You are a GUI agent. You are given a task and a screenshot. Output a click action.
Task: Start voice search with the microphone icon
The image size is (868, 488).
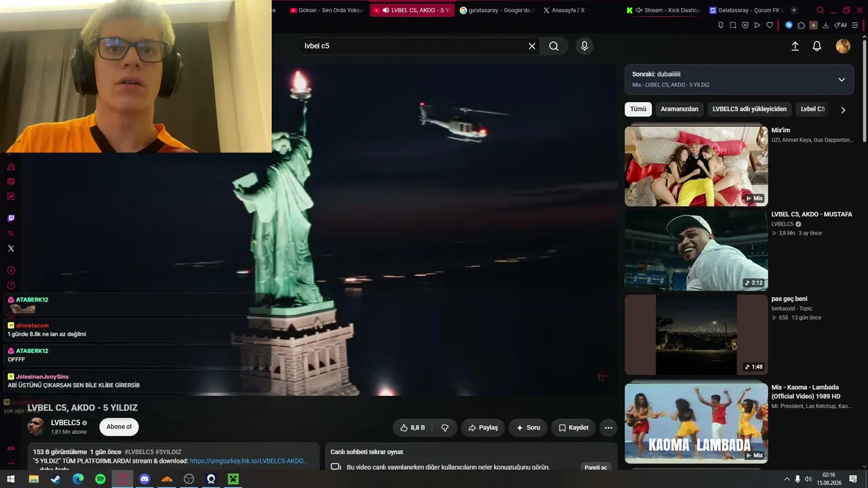[585, 46]
